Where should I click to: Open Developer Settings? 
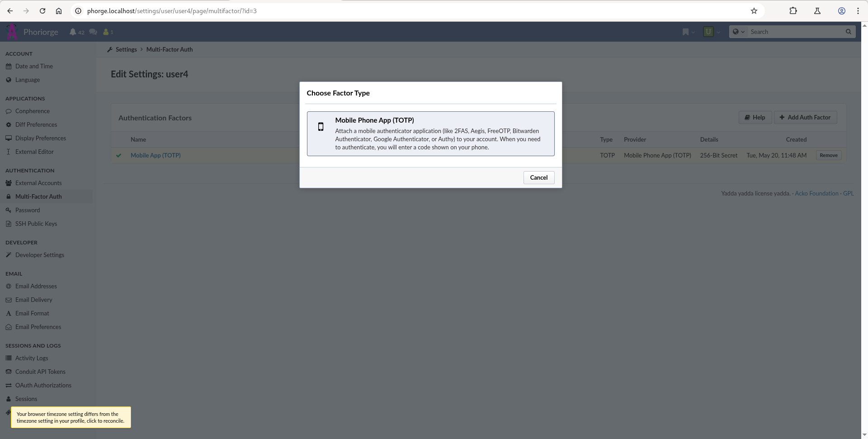(40, 255)
